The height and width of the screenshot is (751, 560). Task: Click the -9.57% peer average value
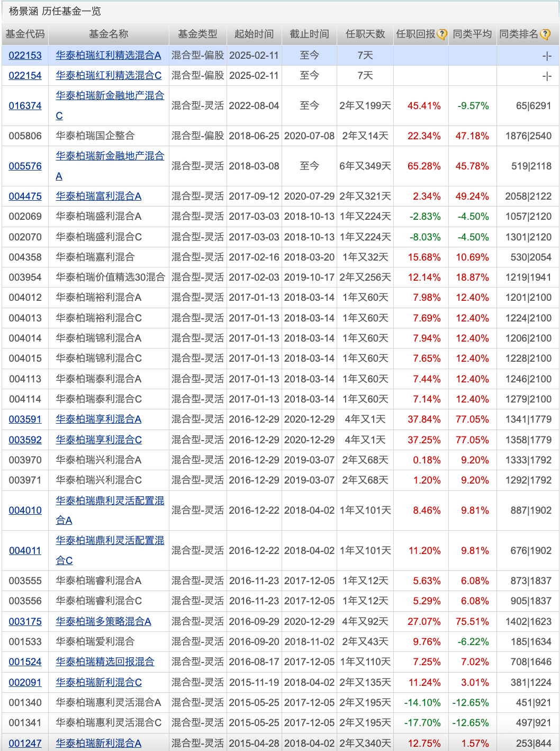coord(473,105)
